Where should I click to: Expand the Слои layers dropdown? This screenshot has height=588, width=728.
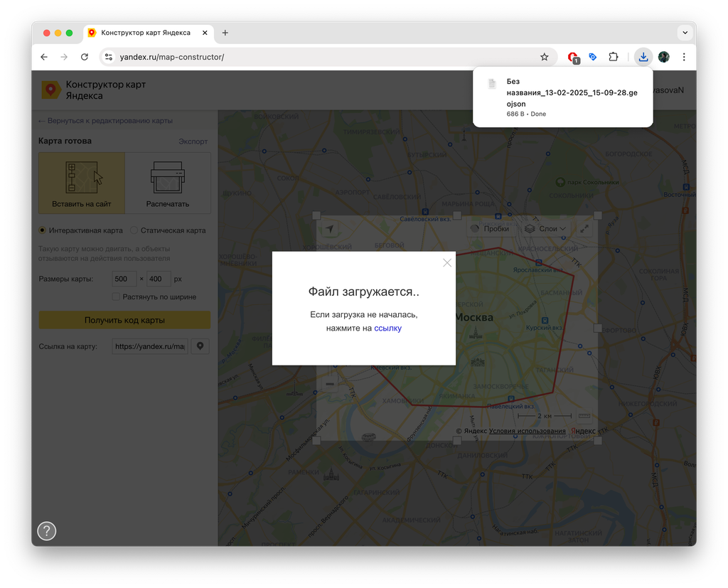coord(545,228)
